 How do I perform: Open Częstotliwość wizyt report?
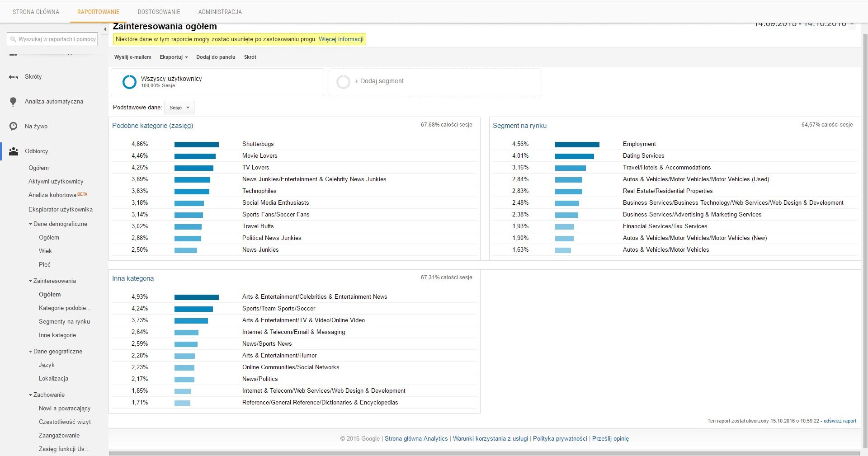[65, 422]
